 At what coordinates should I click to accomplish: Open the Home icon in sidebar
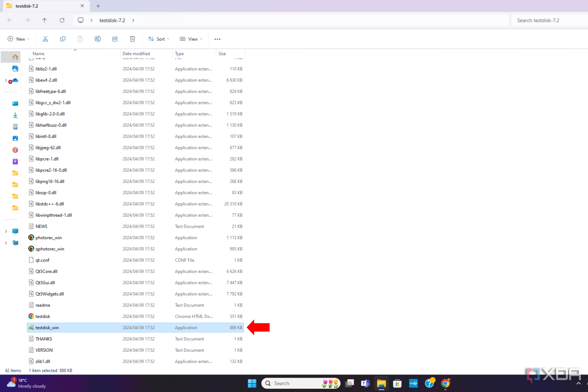coord(15,57)
